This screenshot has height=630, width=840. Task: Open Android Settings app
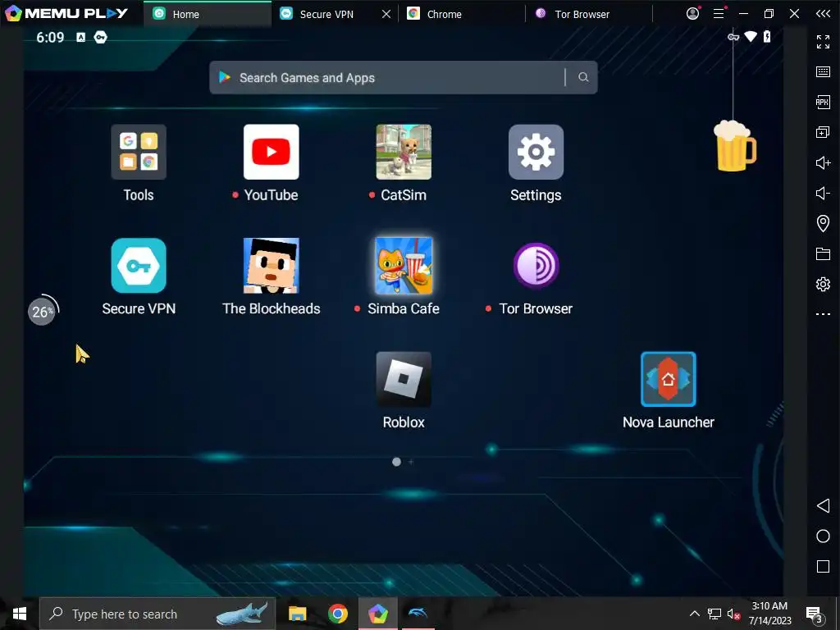[x=536, y=152]
